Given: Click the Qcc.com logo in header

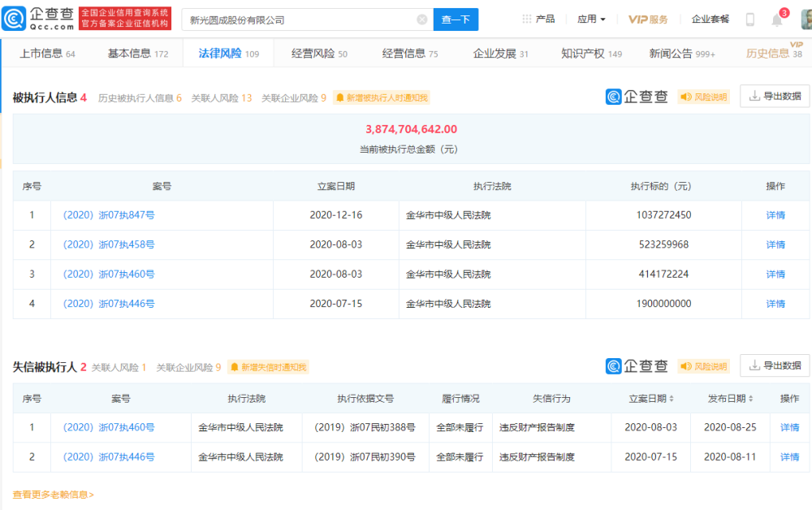Looking at the screenshot, I should [x=39, y=19].
